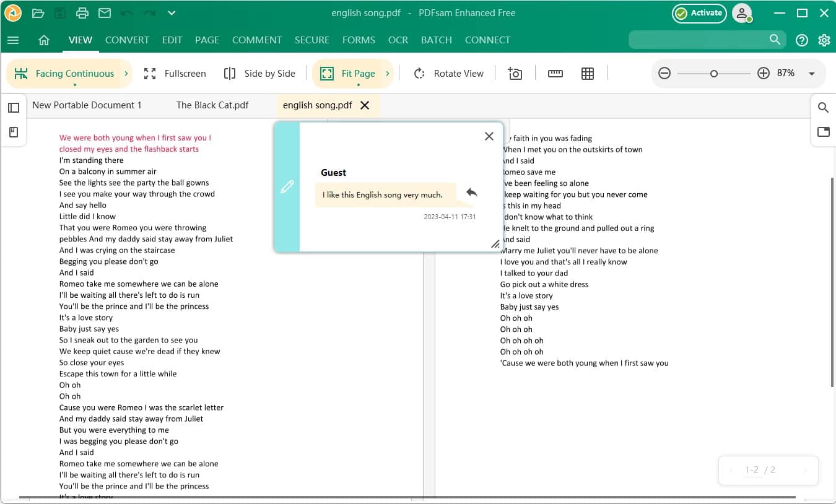This screenshot has width=836, height=504.
Task: Expand the quick access toolbar chevron
Action: (171, 12)
